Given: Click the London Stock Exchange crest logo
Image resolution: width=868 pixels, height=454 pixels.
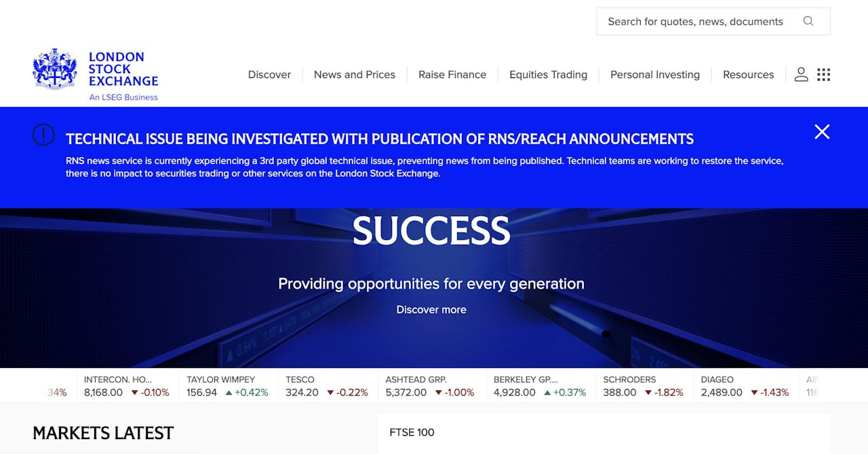Looking at the screenshot, I should click(55, 68).
